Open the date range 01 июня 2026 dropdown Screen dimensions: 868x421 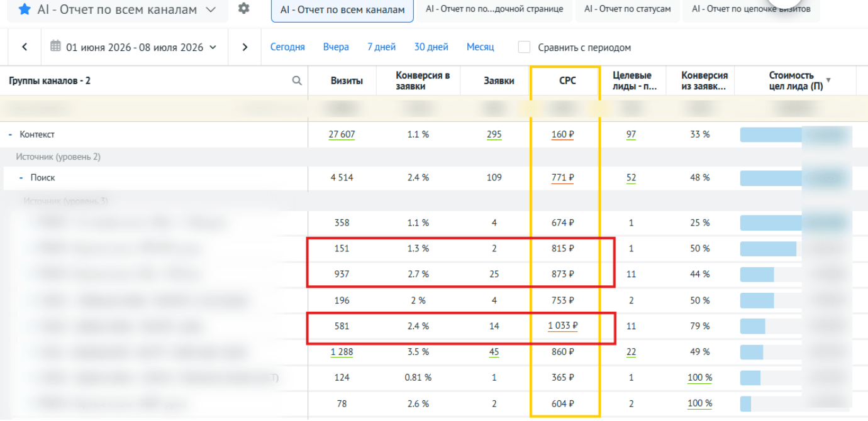coord(135,47)
